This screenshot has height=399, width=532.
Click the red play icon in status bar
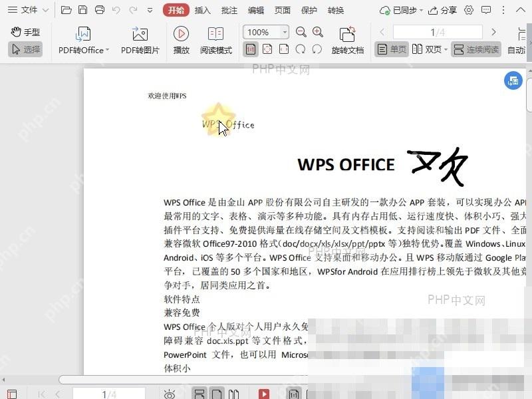pos(263,394)
